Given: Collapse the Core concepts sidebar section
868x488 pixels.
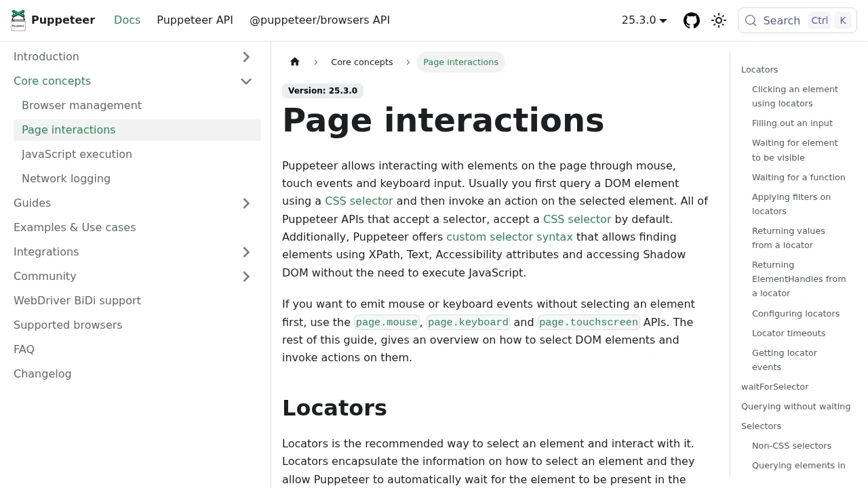Looking at the screenshot, I should [246, 81].
